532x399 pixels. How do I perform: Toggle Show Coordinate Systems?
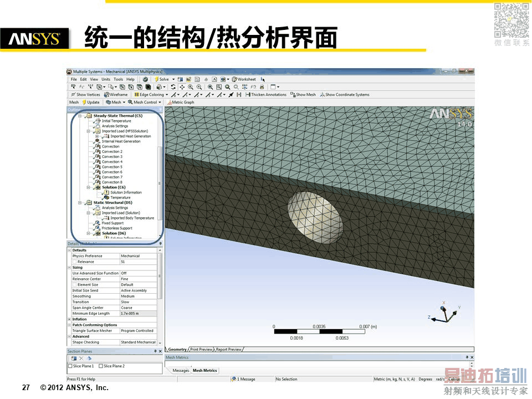pos(345,95)
